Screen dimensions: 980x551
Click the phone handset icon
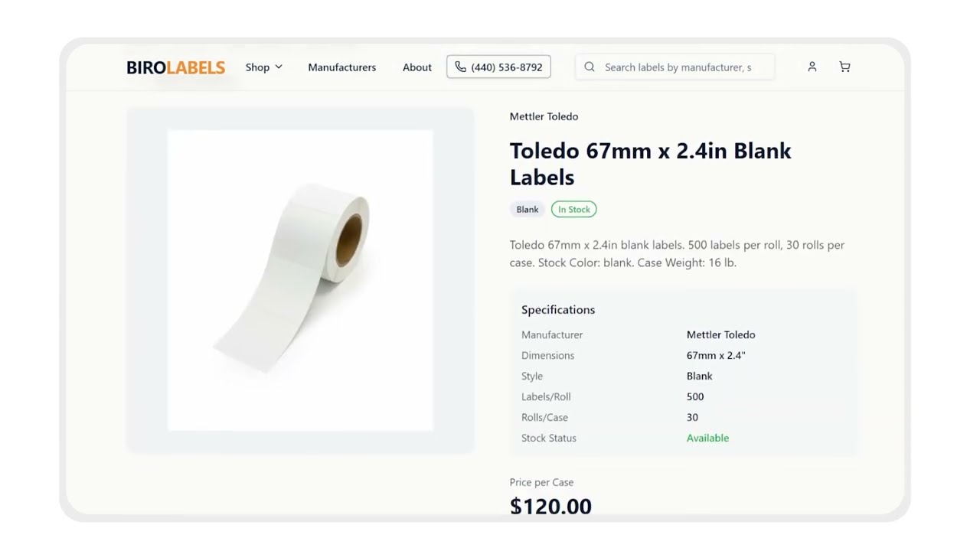coord(460,67)
